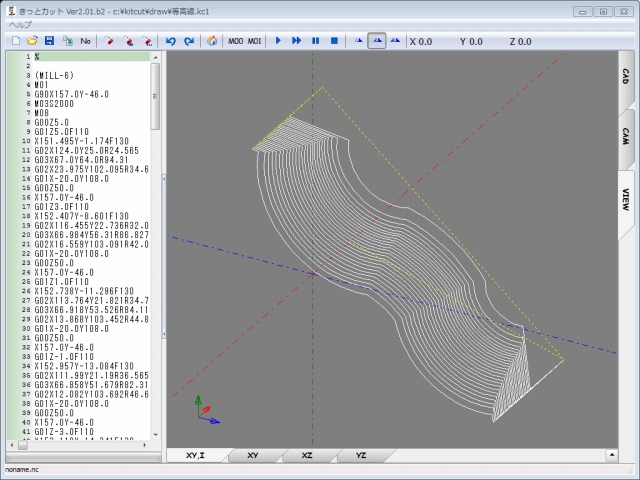Pause the simulation
This screenshot has height=480, width=640.
pyautogui.click(x=316, y=41)
